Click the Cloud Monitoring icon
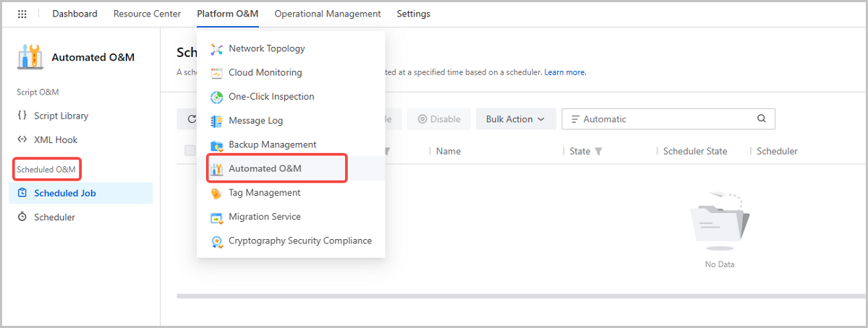868x328 pixels. pos(216,73)
